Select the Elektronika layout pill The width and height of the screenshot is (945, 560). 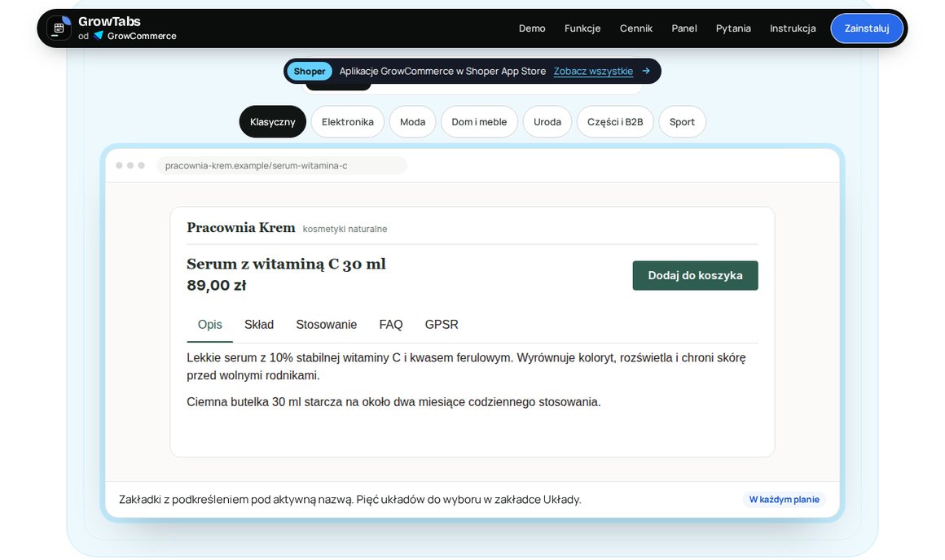(x=348, y=121)
